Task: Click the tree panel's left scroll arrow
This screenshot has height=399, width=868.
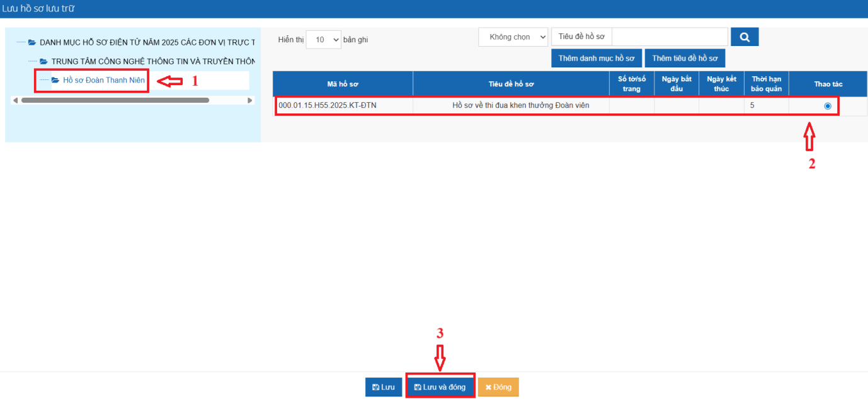Action: [16, 100]
